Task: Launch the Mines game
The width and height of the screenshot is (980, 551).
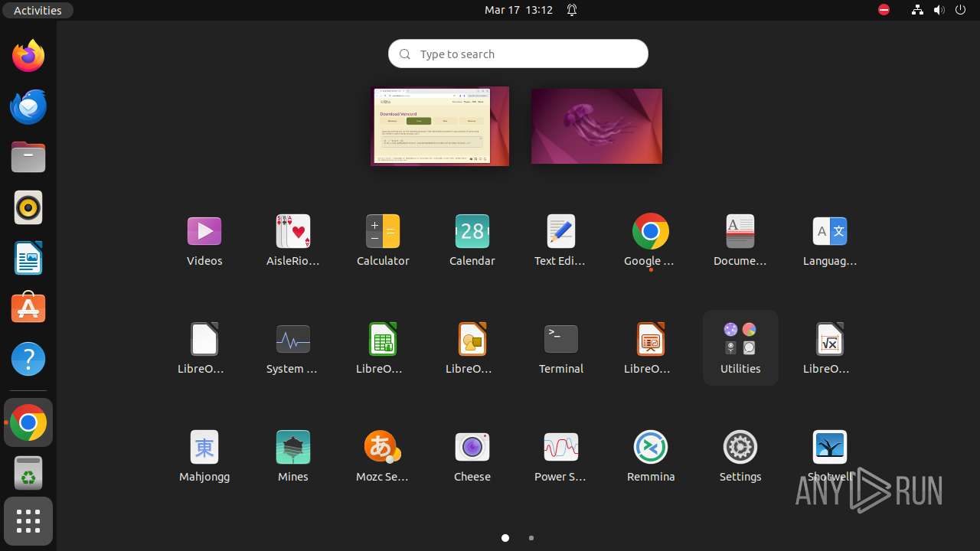Action: 293,456
